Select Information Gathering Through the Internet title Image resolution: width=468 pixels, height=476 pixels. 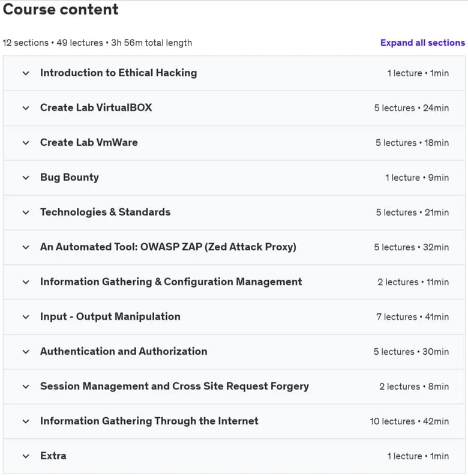(149, 421)
